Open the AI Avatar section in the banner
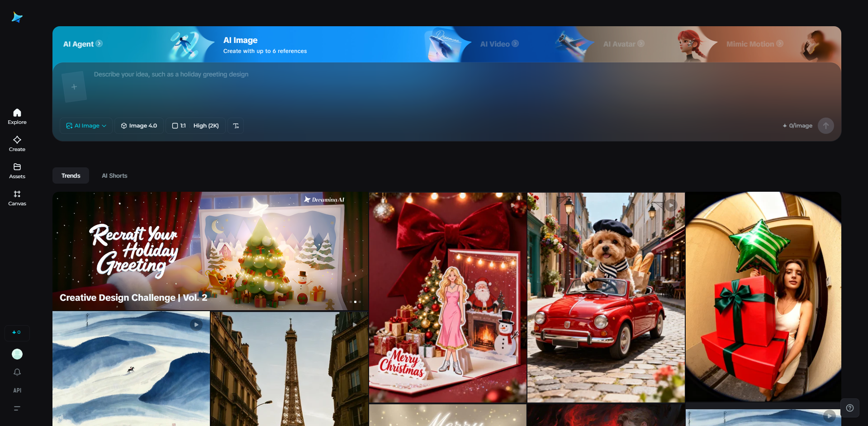This screenshot has width=868, height=426. 623,44
